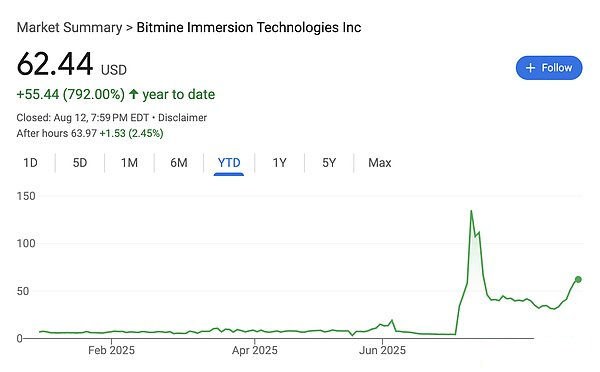The height and width of the screenshot is (372, 600).
Task: Click the Jun 2025 axis marker
Action: pos(382,350)
